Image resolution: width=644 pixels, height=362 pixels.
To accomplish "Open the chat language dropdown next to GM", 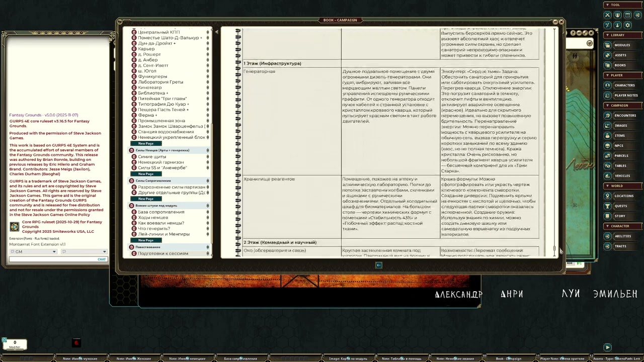I will [x=84, y=251].
